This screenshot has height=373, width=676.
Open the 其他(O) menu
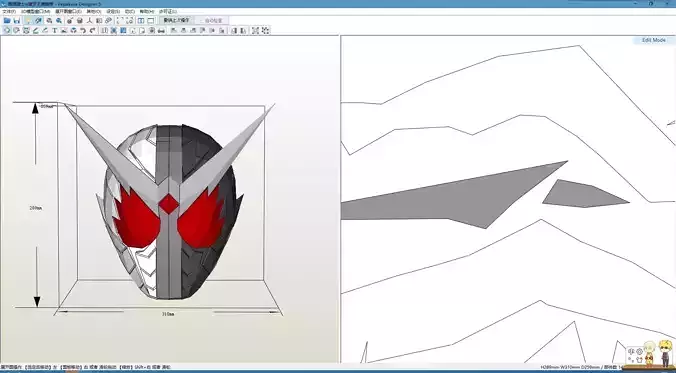tap(94, 12)
